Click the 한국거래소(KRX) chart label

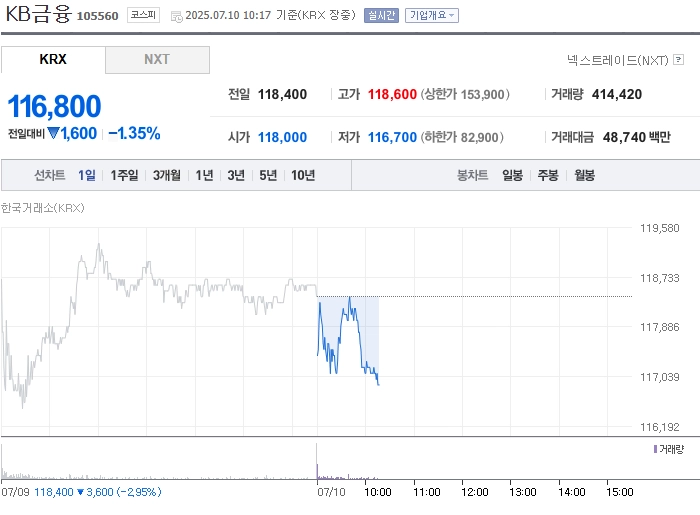pyautogui.click(x=42, y=208)
